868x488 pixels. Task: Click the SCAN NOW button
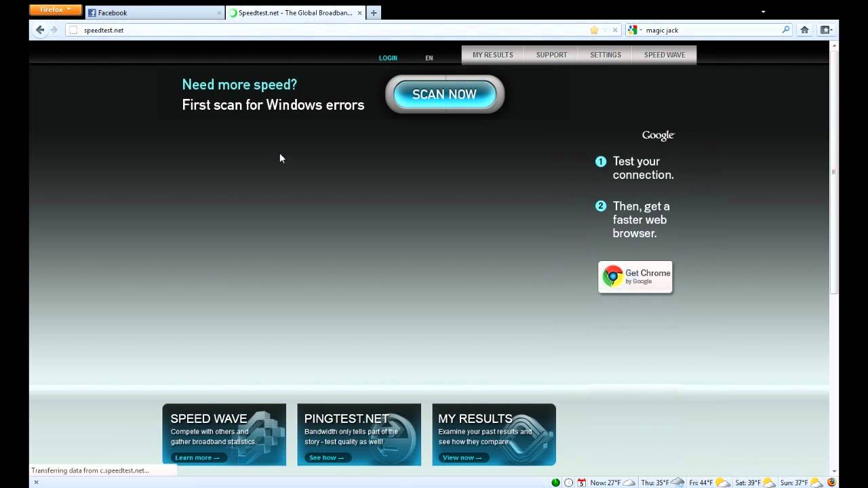pyautogui.click(x=445, y=94)
